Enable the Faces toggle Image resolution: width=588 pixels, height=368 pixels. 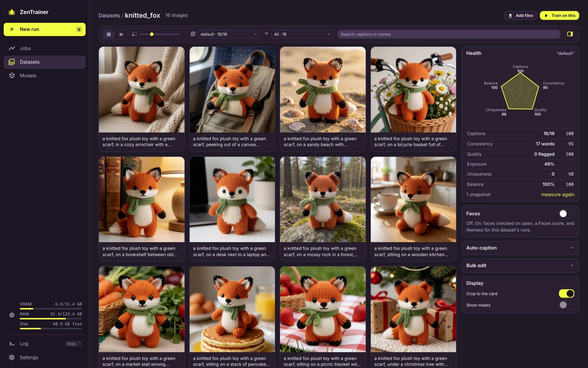566,214
